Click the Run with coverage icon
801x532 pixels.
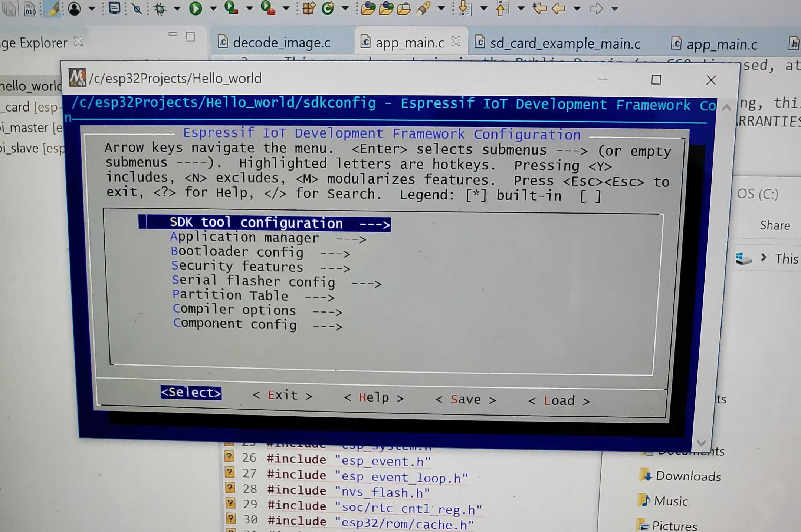pos(231,7)
